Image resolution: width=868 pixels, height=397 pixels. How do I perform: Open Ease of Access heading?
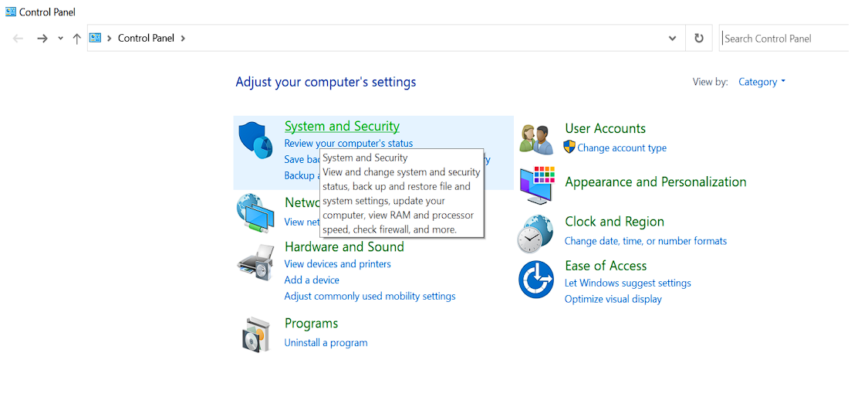click(606, 266)
